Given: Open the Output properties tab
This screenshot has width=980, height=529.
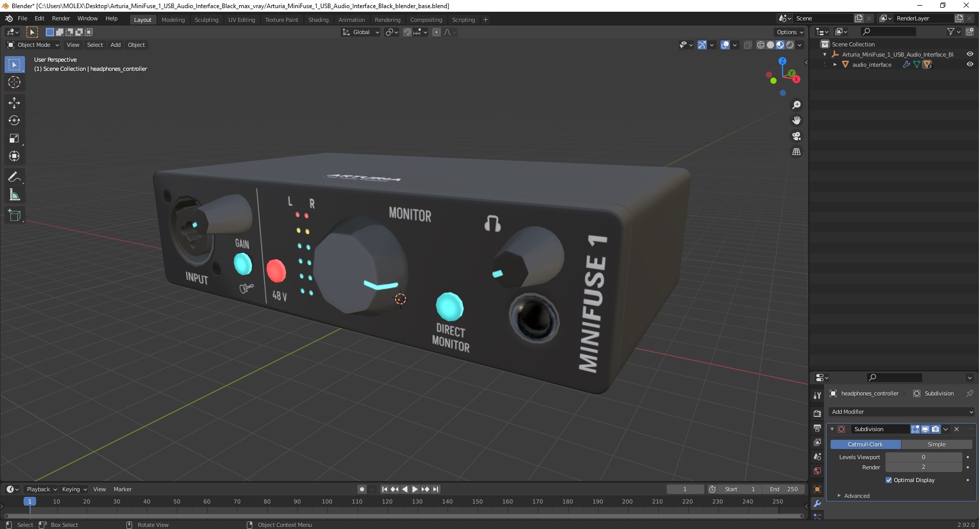Looking at the screenshot, I should [817, 428].
